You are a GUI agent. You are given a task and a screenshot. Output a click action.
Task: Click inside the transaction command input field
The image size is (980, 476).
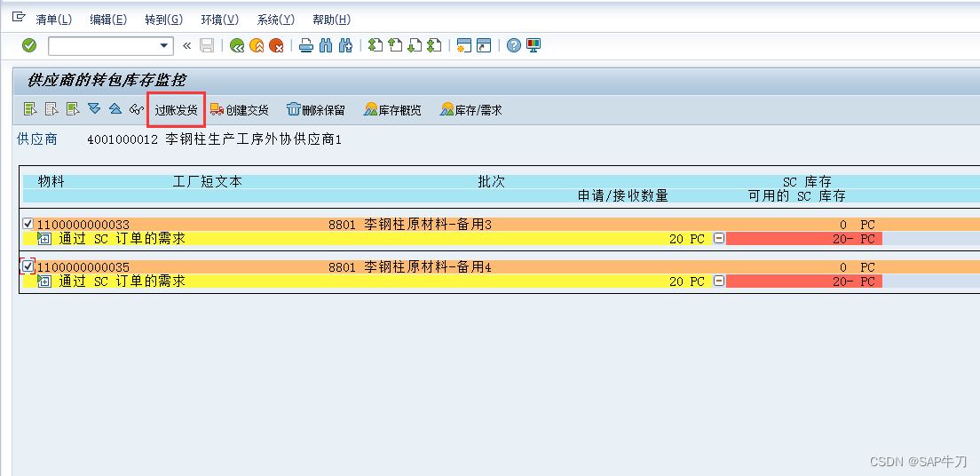tap(103, 45)
